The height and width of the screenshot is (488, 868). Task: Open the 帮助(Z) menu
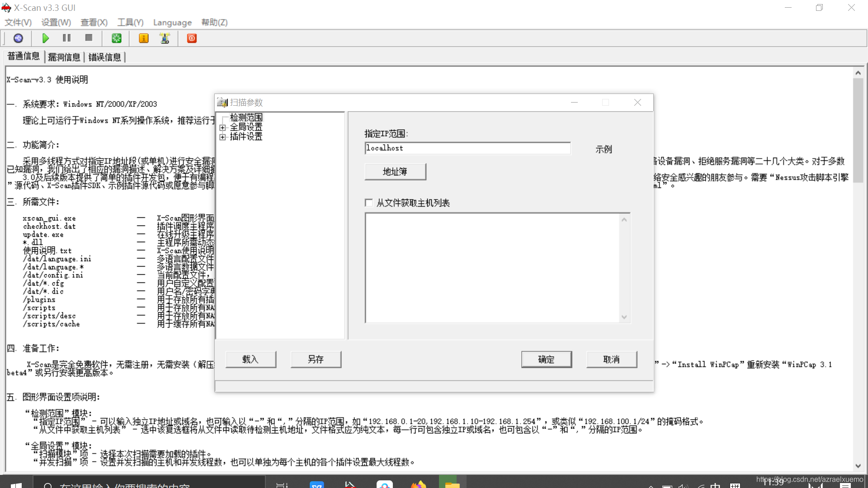[214, 23]
